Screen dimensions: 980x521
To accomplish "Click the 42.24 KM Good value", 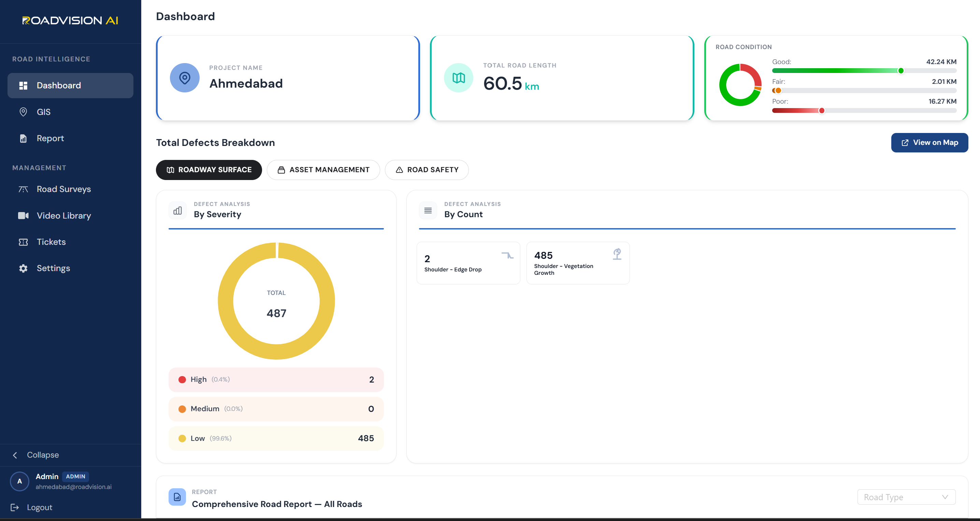I will coord(941,62).
